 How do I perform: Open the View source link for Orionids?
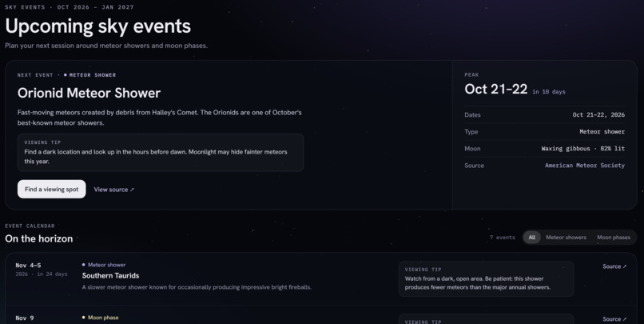point(113,190)
